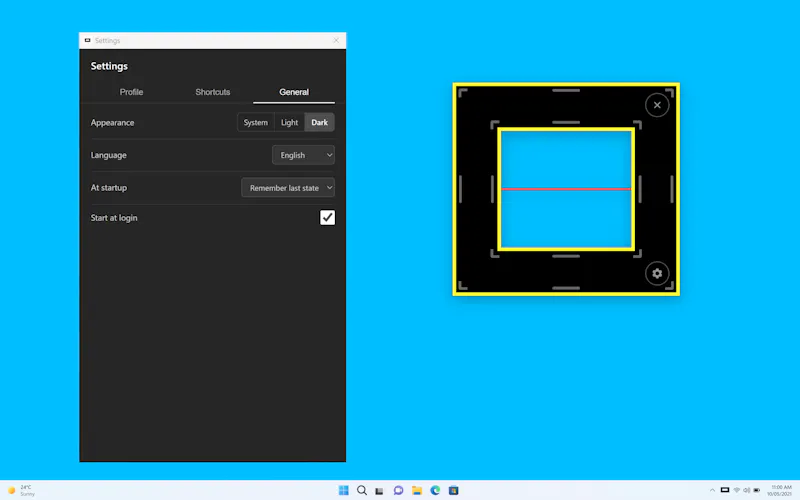
Task: Open the weather widget showing Sunny
Action: (x=21, y=490)
